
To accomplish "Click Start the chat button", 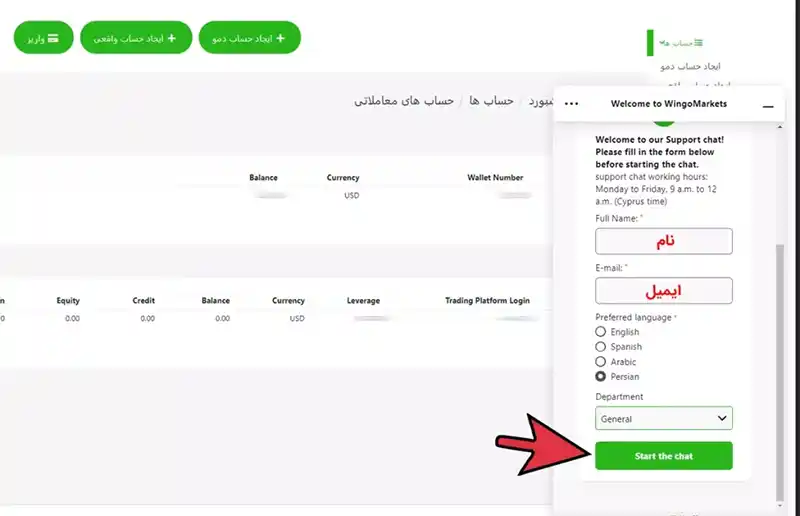I will click(663, 456).
